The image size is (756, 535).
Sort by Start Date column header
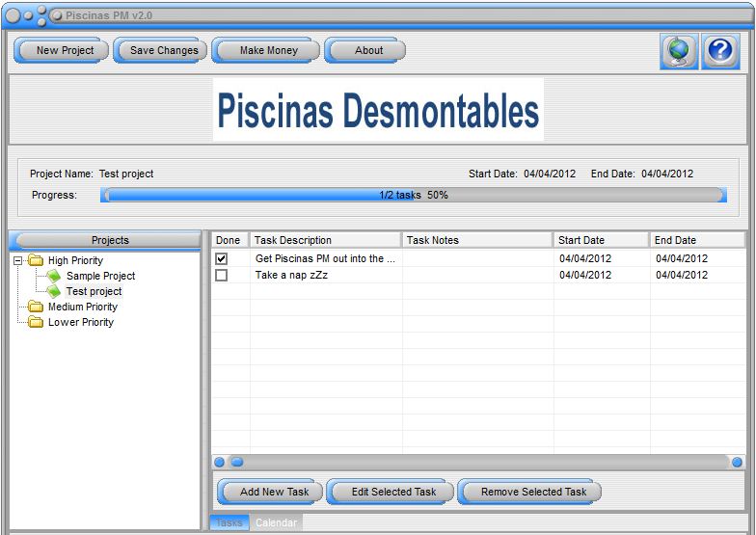coord(602,240)
